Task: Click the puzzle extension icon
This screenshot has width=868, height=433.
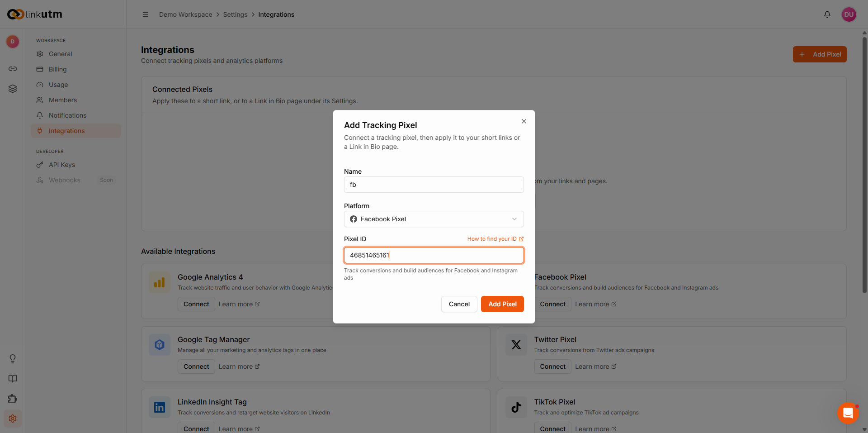Action: (x=13, y=399)
